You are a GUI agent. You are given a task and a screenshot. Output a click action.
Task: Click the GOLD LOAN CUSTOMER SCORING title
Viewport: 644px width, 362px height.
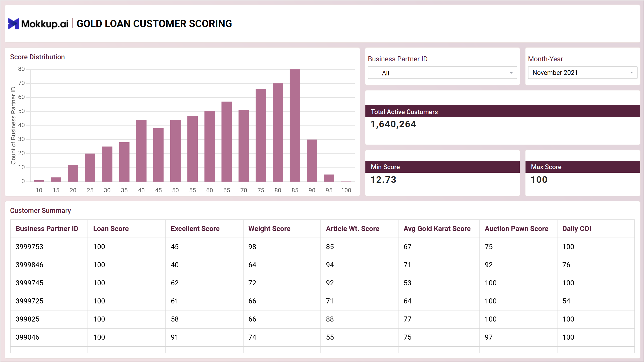click(154, 24)
